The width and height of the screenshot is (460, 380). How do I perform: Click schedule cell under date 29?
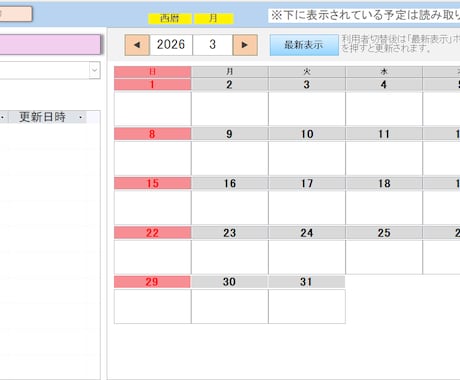(x=153, y=306)
